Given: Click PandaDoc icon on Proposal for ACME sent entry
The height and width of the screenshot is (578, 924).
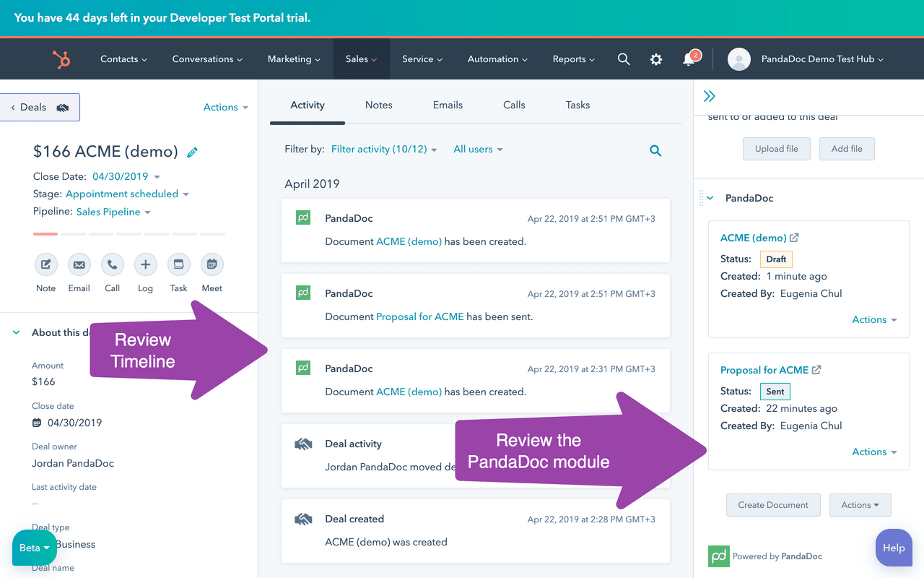Looking at the screenshot, I should coord(303,293).
